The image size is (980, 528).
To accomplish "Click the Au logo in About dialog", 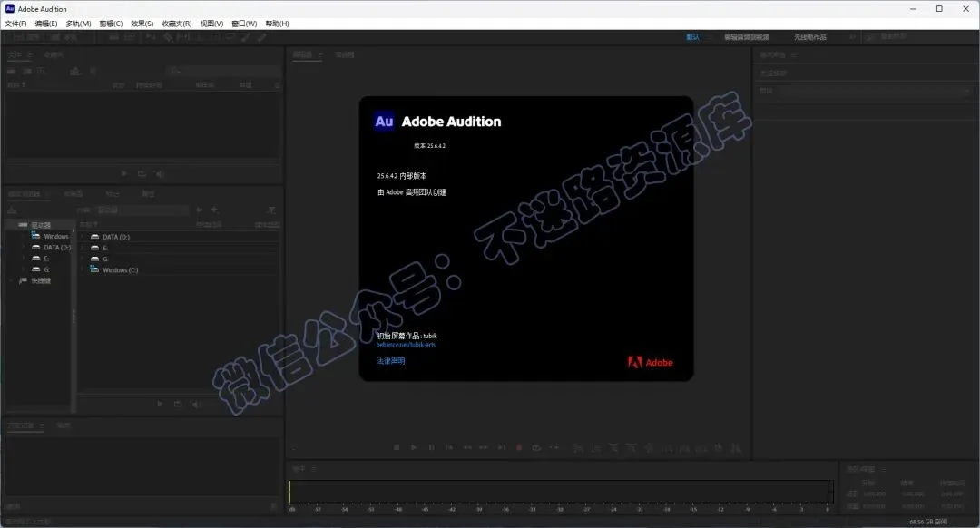I will click(x=384, y=122).
